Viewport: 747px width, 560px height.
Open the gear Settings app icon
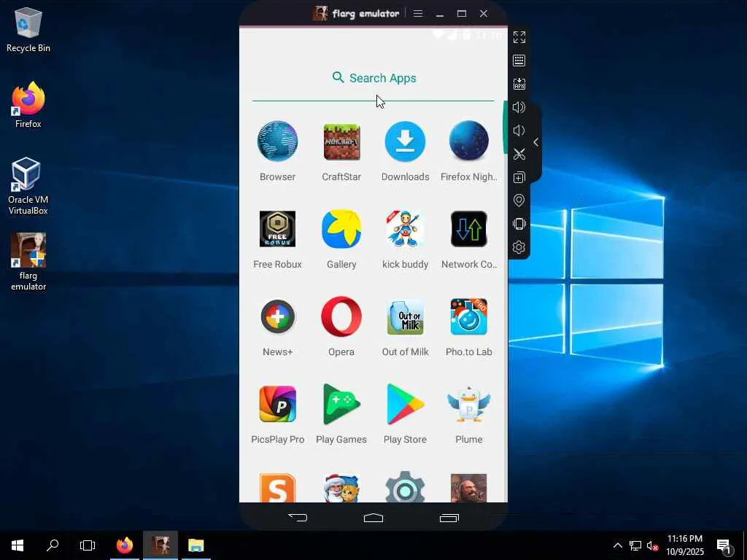coord(405,487)
